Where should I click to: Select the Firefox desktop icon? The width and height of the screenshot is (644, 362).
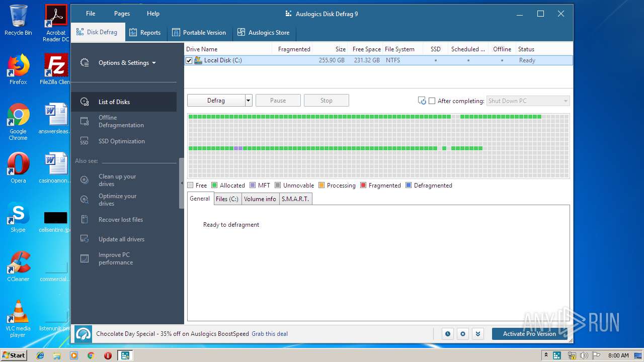(x=18, y=69)
